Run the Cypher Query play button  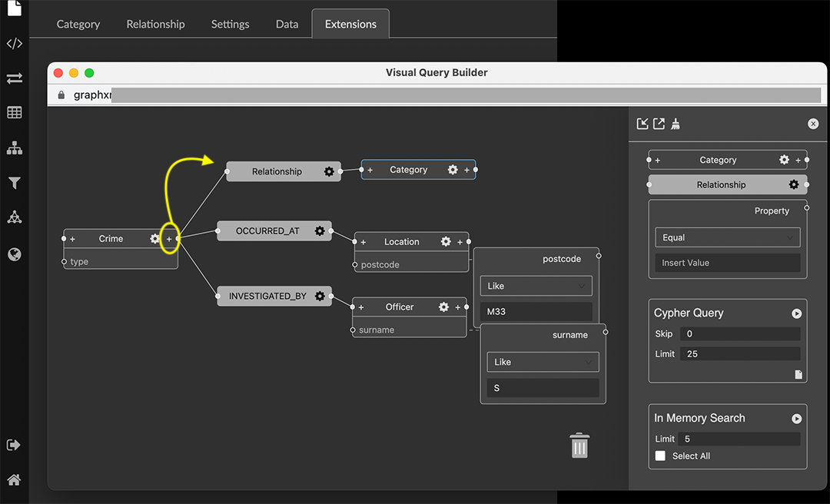(796, 313)
